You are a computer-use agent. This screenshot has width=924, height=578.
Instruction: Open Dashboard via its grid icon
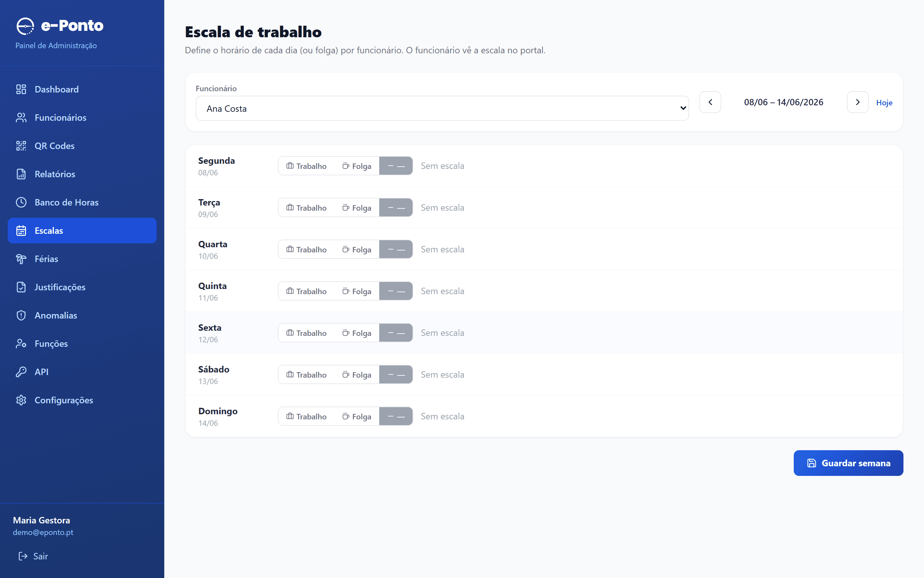tap(21, 89)
